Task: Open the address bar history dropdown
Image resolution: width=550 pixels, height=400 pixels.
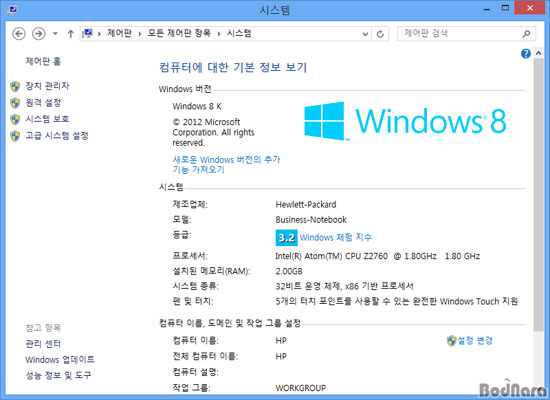Action: pyautogui.click(x=365, y=34)
